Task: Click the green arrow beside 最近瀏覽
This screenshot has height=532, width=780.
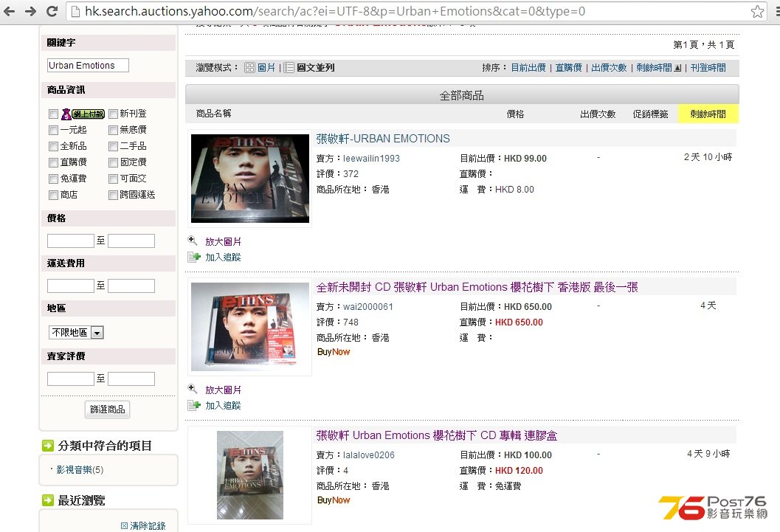Action: tap(48, 500)
